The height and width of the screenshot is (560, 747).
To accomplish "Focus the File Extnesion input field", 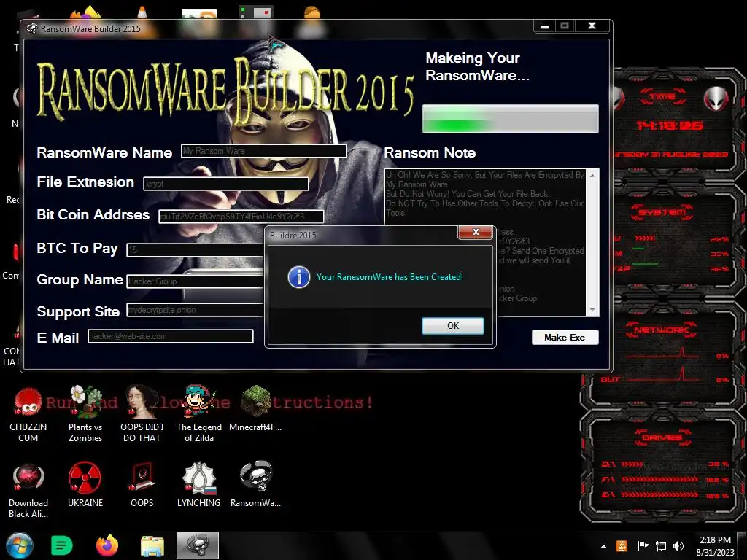I will coord(226,184).
